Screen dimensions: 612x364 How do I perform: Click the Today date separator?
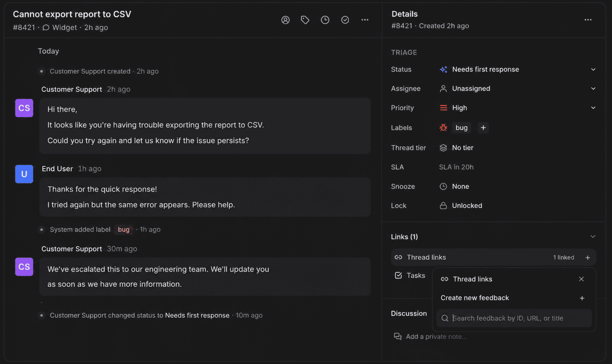[48, 51]
